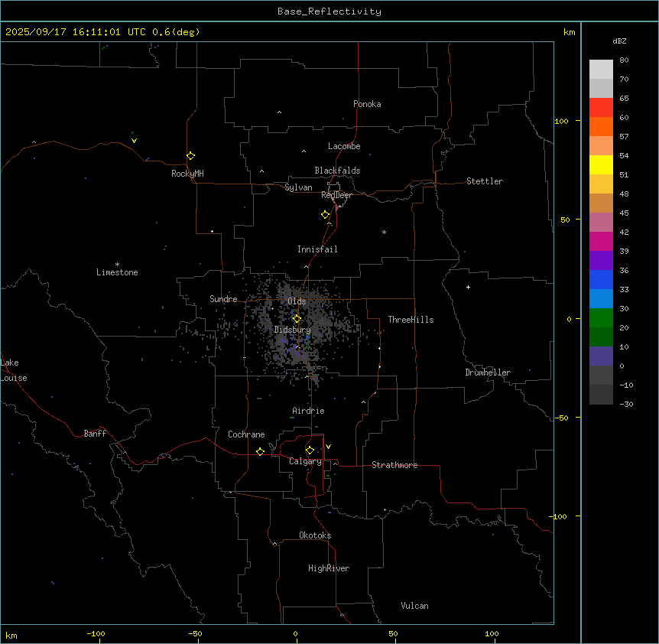Click the white asterisk marker above Limestone

(x=117, y=264)
